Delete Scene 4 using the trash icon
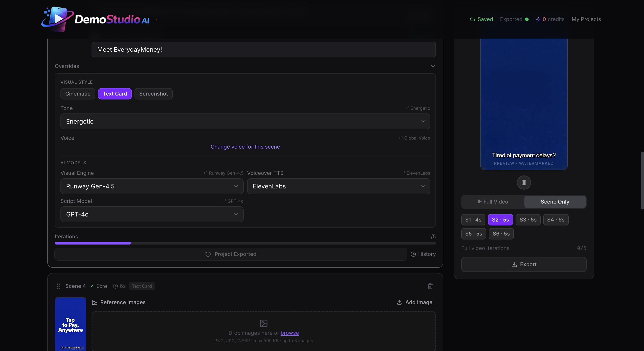The width and height of the screenshot is (644, 351). click(x=430, y=286)
